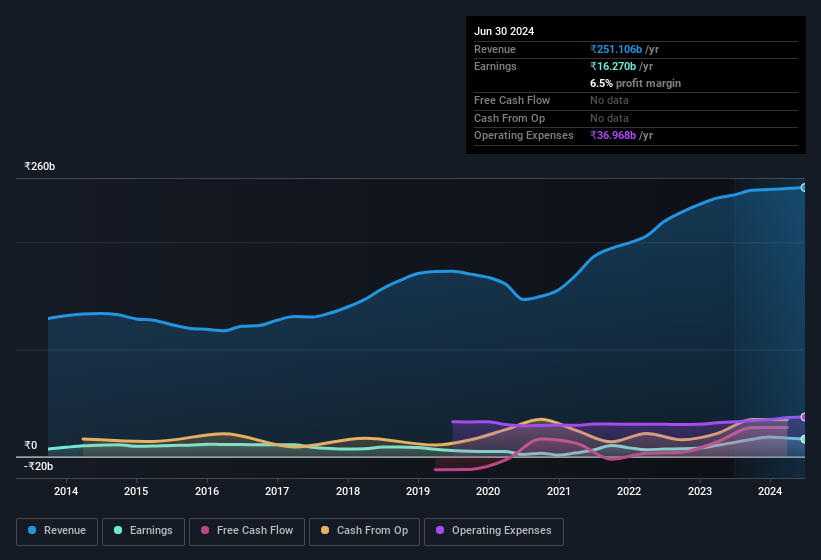Click the Revenue endpoint marker on blue line
Viewport: 821px width, 560px height.
pos(804,187)
